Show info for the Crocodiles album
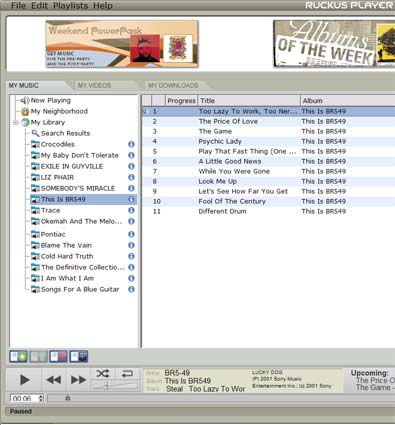Screen dimensions: 395x425 [x=131, y=144]
